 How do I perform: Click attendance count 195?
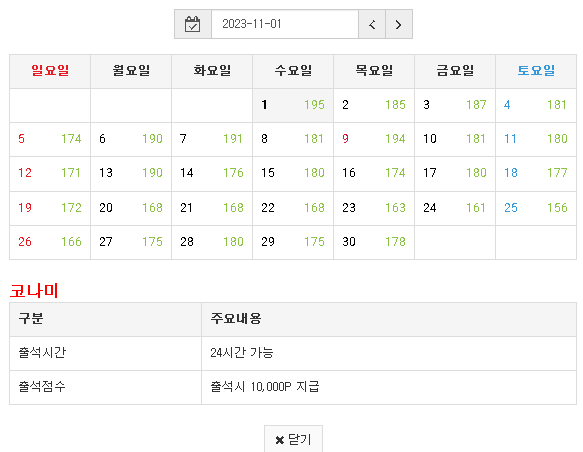315,105
